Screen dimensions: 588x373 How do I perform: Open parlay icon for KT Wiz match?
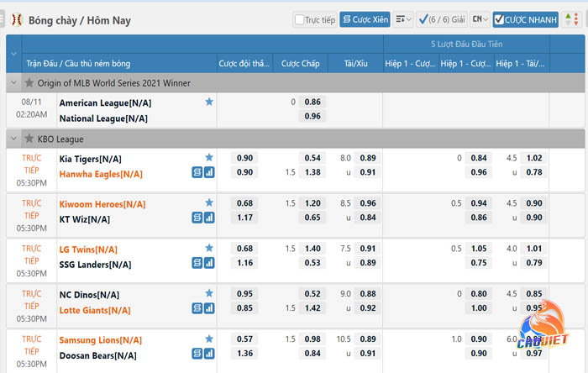coord(197,218)
